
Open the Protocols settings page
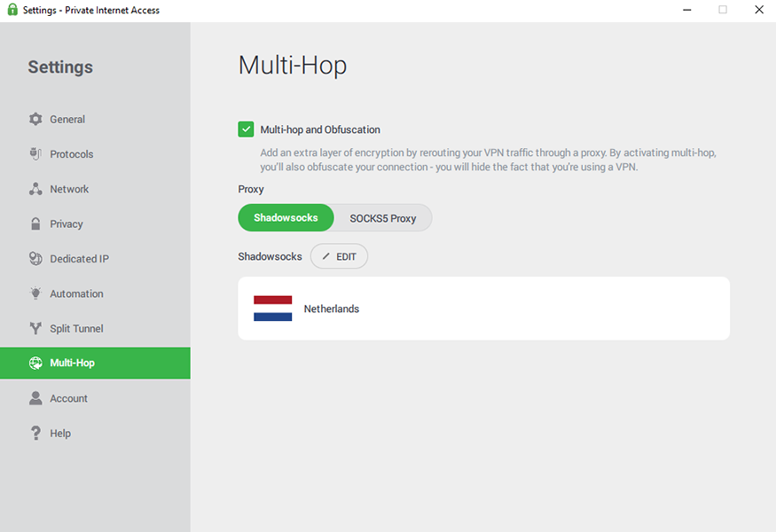coord(71,154)
